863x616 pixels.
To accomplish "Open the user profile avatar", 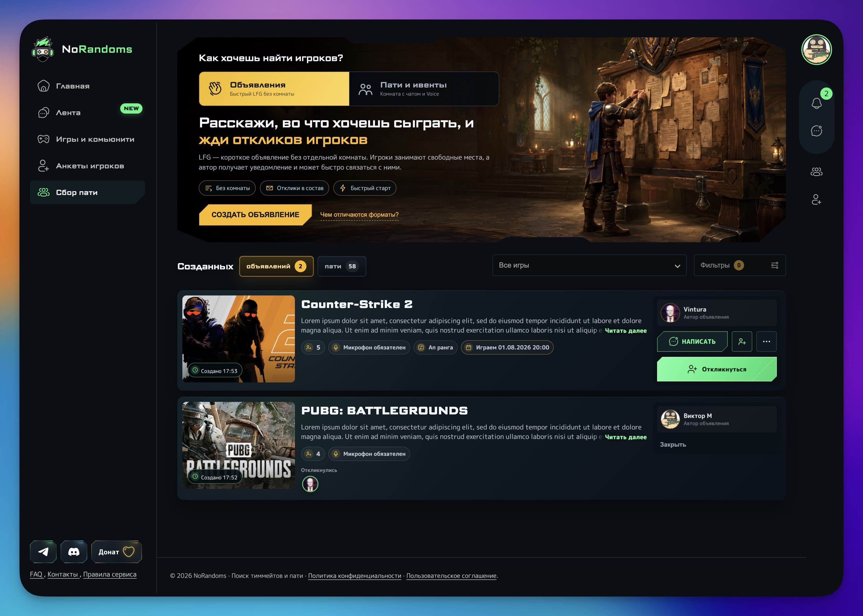I will click(x=816, y=50).
